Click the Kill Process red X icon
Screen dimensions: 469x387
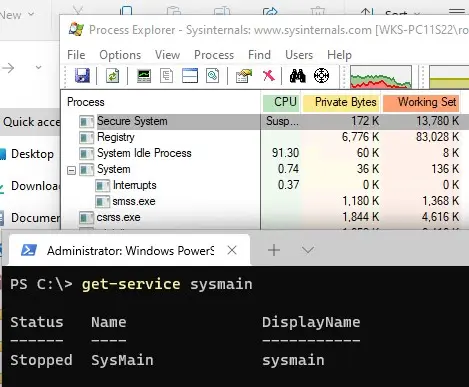coord(269,76)
